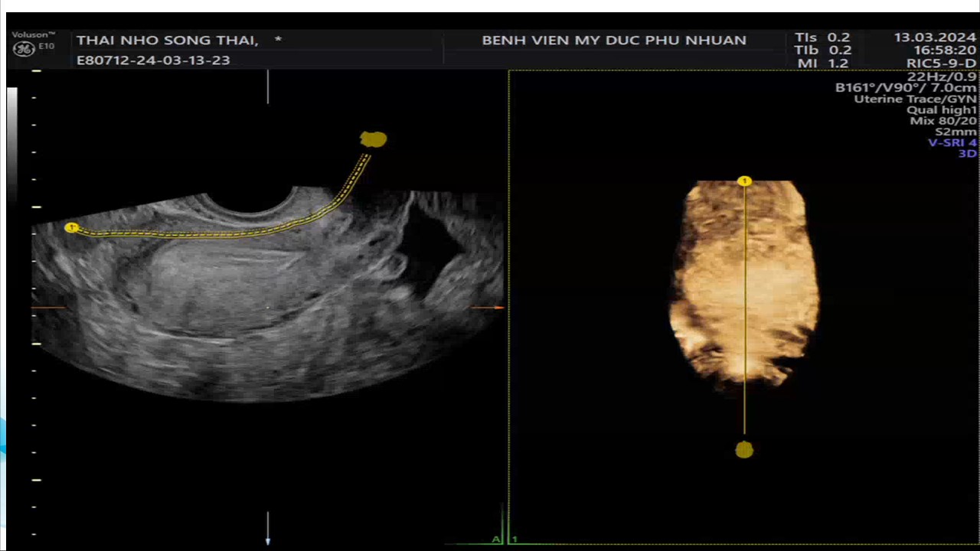The image size is (980, 551).
Task: Select the plane 1 label
Action: pos(514,540)
